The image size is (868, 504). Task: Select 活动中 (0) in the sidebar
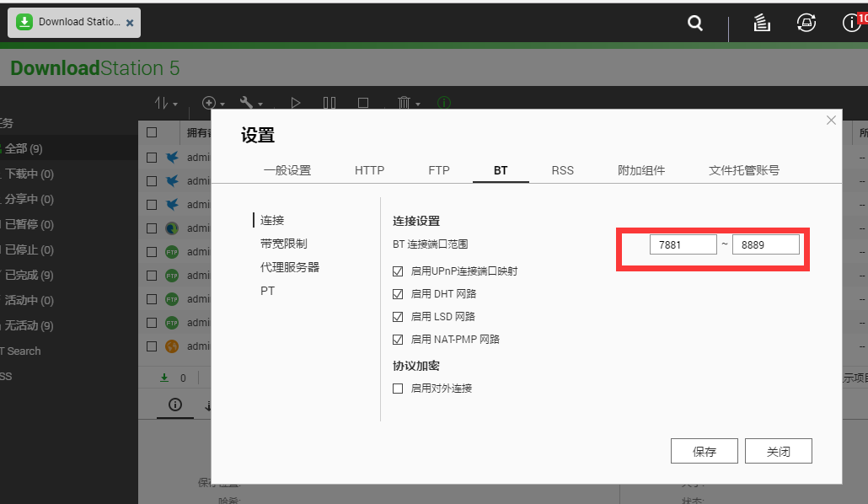coord(29,300)
